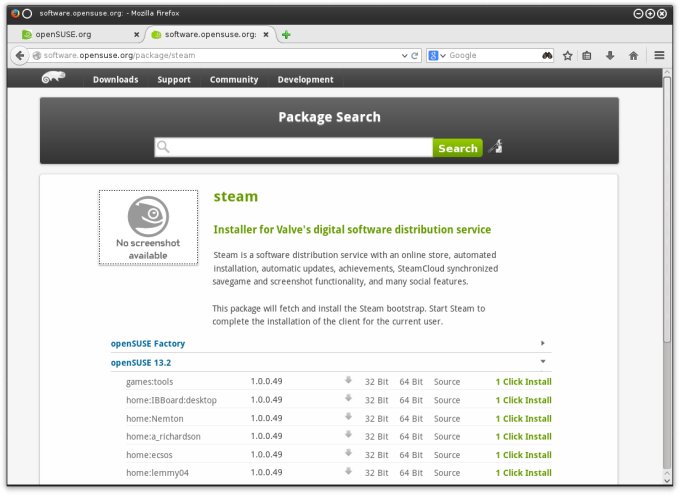Screen dimensions: 680x495
Task: Open the URL history dropdown arrow
Action: (x=404, y=56)
